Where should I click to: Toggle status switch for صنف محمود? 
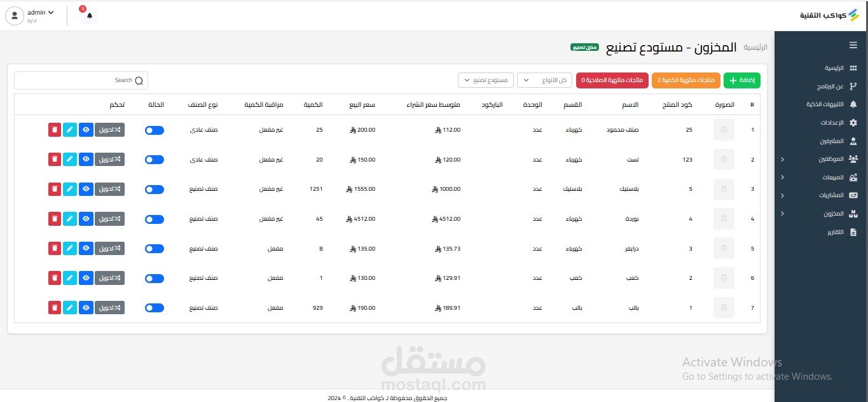click(155, 130)
